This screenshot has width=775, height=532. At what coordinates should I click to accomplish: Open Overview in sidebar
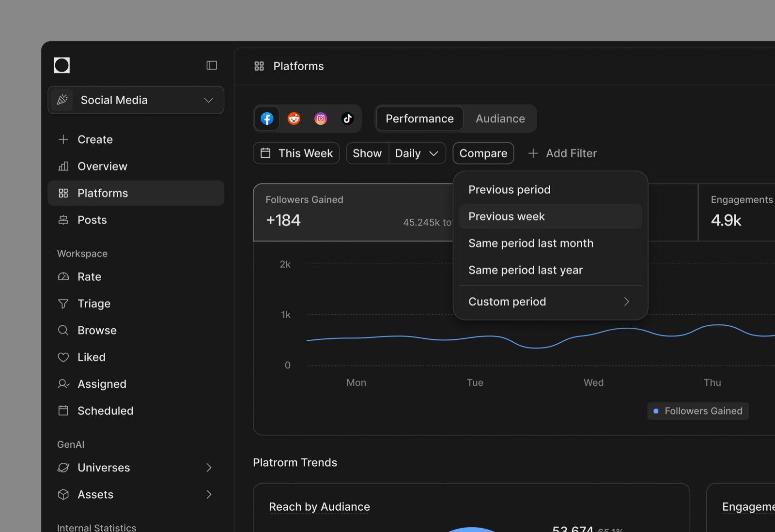tap(136, 166)
